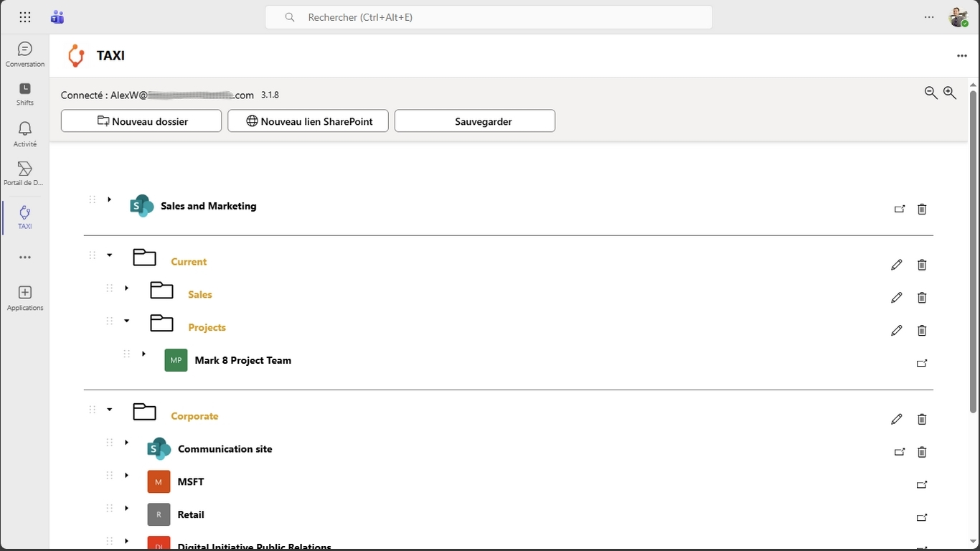Viewport: 980px width, 551px height.
Task: Click the Rechercher search field
Action: pyautogui.click(x=488, y=17)
